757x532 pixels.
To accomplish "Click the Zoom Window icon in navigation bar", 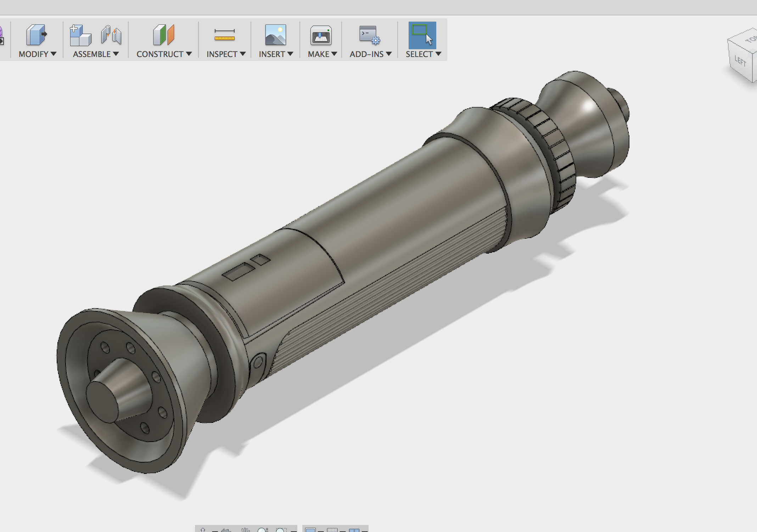I will point(281,530).
